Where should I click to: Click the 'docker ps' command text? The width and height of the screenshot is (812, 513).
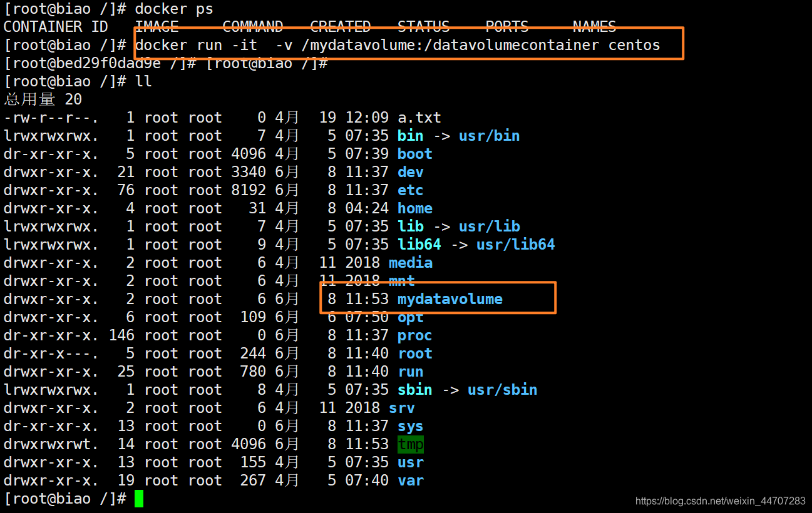[174, 9]
